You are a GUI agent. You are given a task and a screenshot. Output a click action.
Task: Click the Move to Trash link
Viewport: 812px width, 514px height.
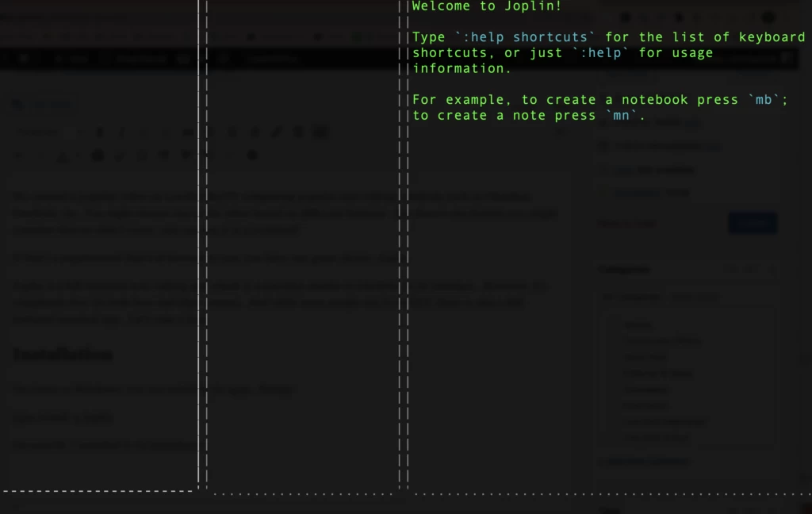point(626,224)
